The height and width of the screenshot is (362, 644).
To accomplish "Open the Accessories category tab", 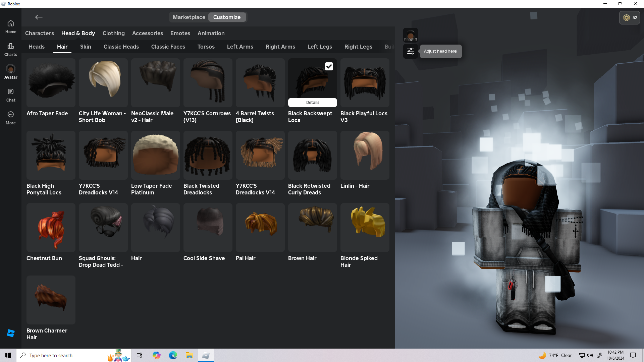I will 147,33.
